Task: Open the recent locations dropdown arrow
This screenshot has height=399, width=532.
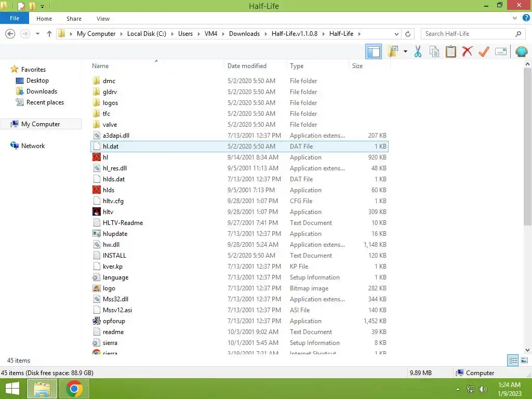Action: click(x=37, y=34)
